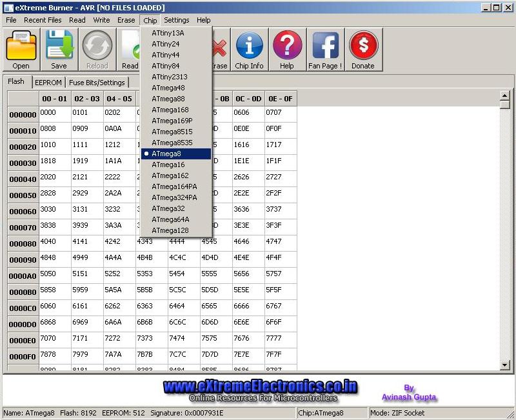Open the Write menu

102,20
